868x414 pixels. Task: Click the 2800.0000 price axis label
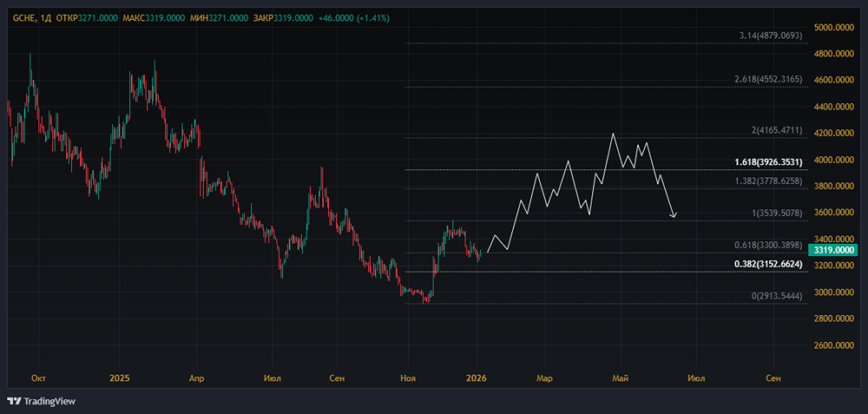pyautogui.click(x=833, y=319)
